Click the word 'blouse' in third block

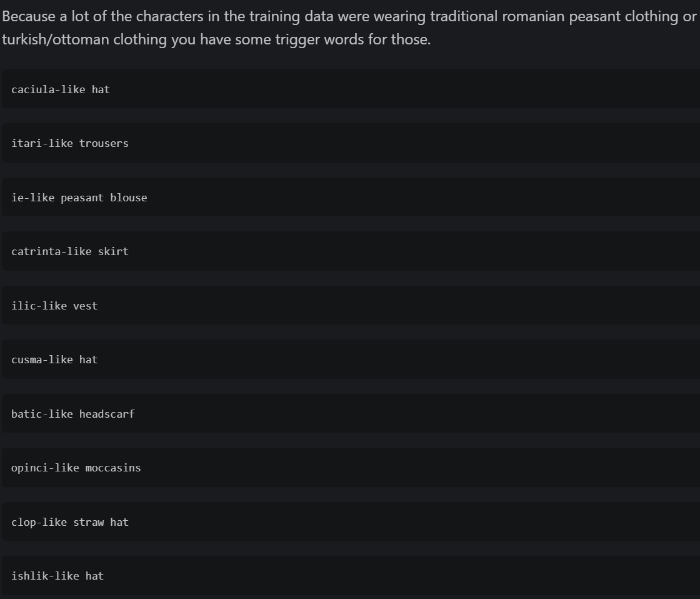[129, 198]
